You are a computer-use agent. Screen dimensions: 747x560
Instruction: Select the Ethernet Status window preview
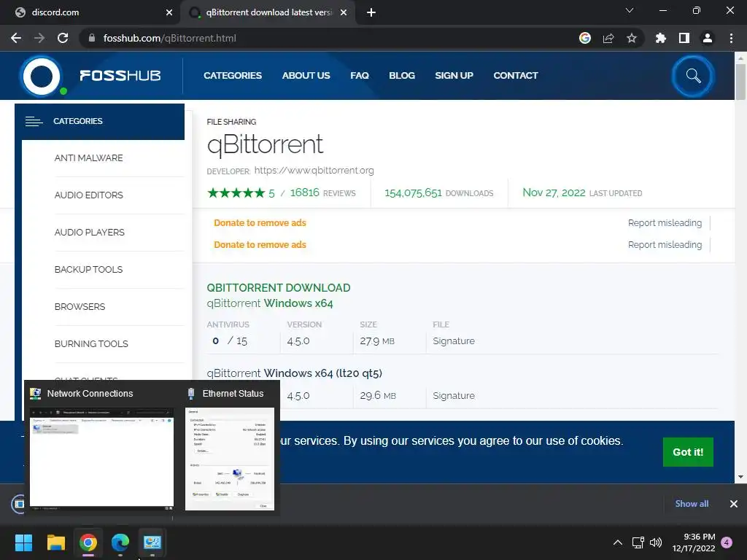click(230, 459)
